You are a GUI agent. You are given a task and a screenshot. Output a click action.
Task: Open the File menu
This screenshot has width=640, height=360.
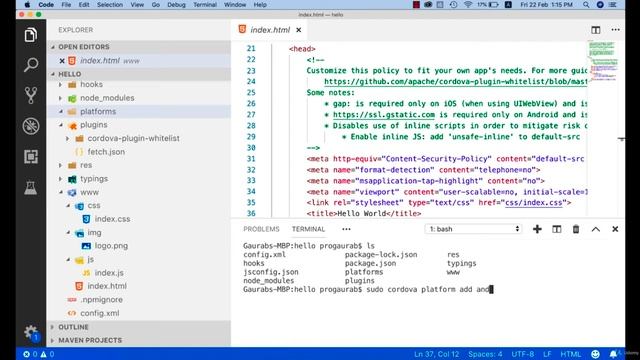pyautogui.click(x=66, y=5)
